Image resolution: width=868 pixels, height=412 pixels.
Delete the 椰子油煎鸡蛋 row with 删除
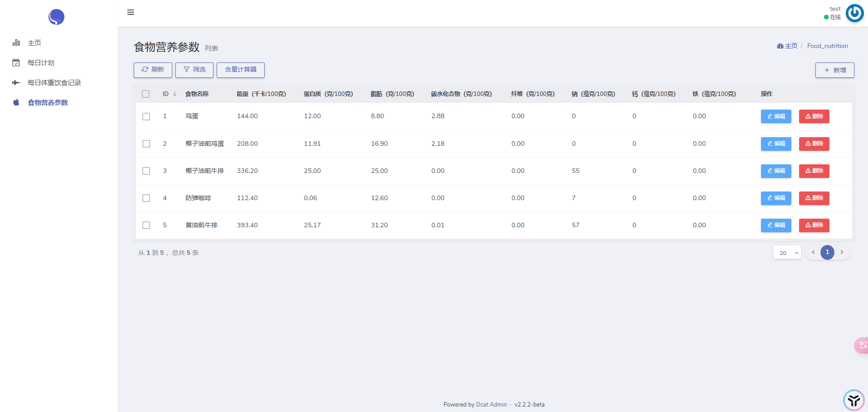point(814,144)
